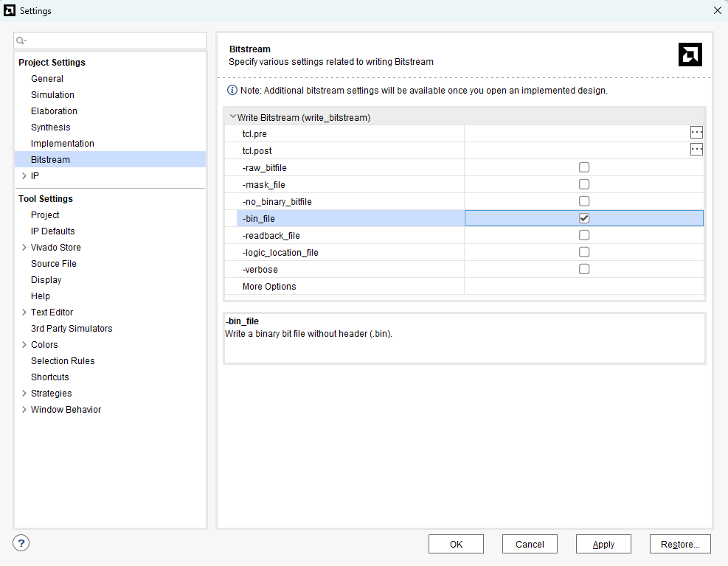Image resolution: width=728 pixels, height=566 pixels.
Task: Click the Vivado icon in title bar
Action: pyautogui.click(x=10, y=10)
